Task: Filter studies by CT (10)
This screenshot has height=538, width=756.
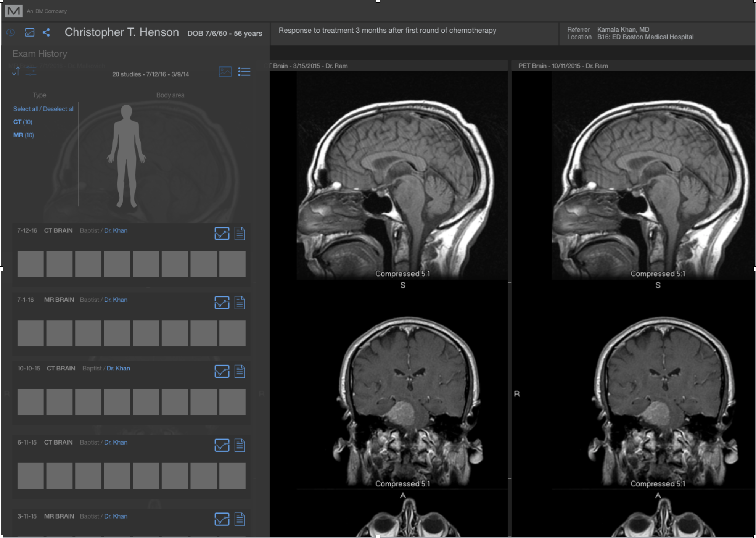Action: (23, 122)
